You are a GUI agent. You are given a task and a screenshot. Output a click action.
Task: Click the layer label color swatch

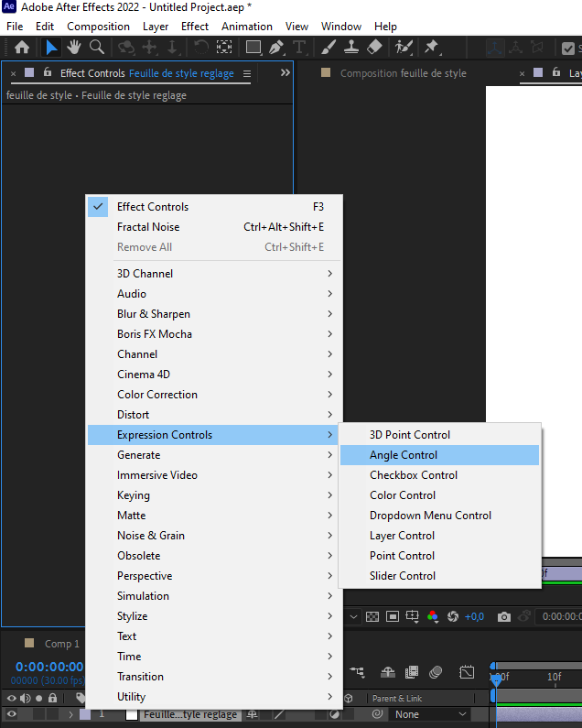click(x=85, y=714)
